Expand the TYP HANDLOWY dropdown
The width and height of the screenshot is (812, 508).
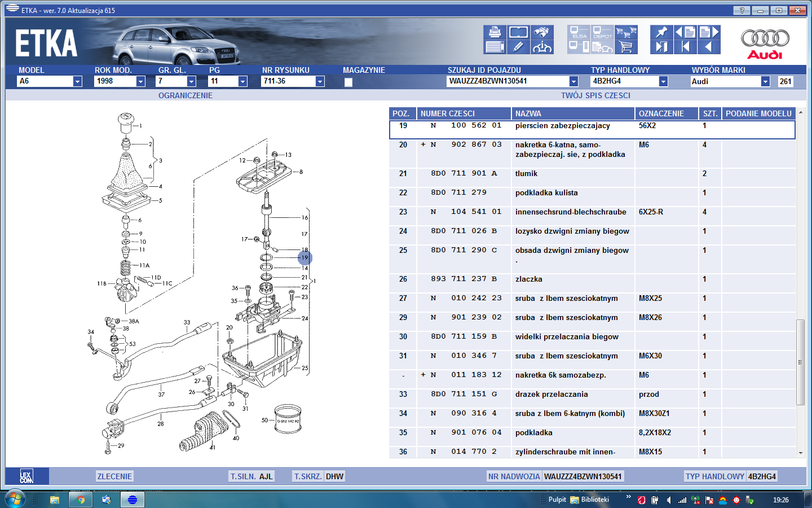tap(663, 81)
